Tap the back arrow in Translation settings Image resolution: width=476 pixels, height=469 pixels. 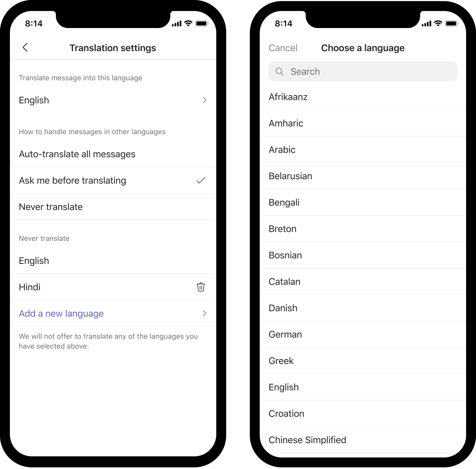25,47
